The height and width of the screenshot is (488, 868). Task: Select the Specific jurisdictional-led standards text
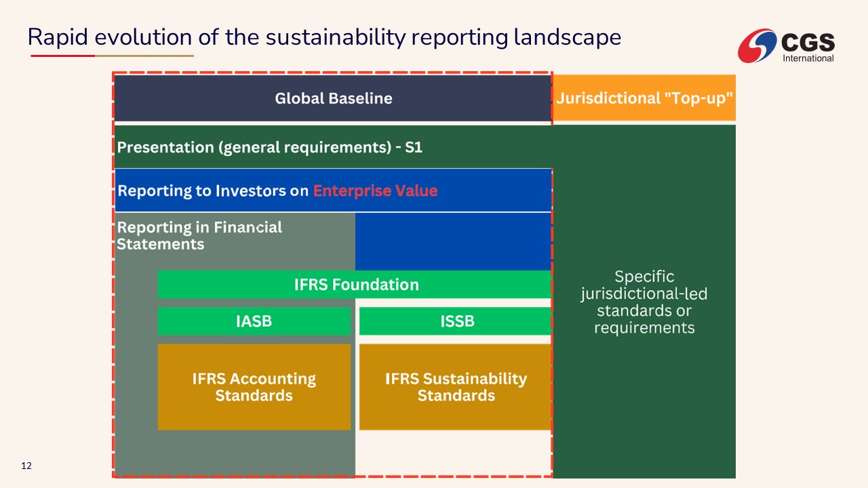644,302
